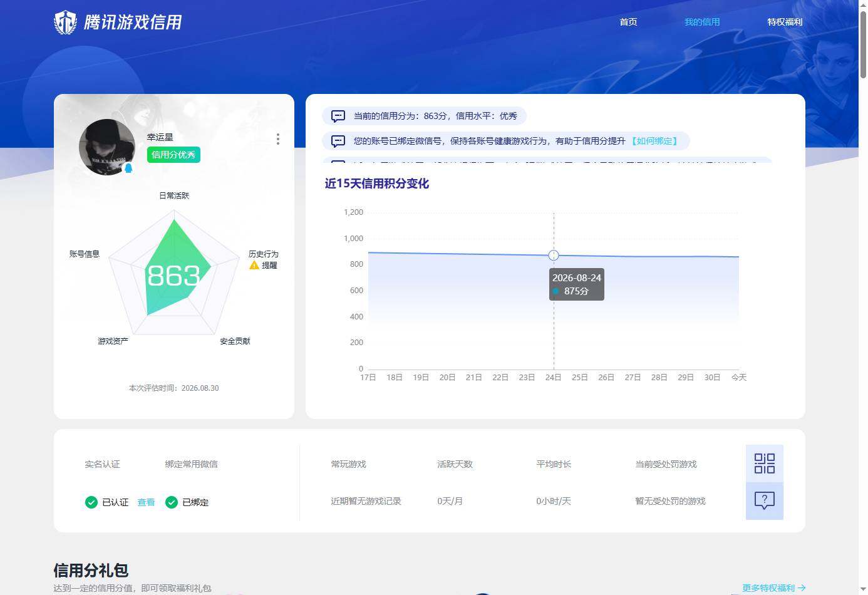Select the 我的信用 nav tab
The height and width of the screenshot is (595, 868).
[x=702, y=22]
